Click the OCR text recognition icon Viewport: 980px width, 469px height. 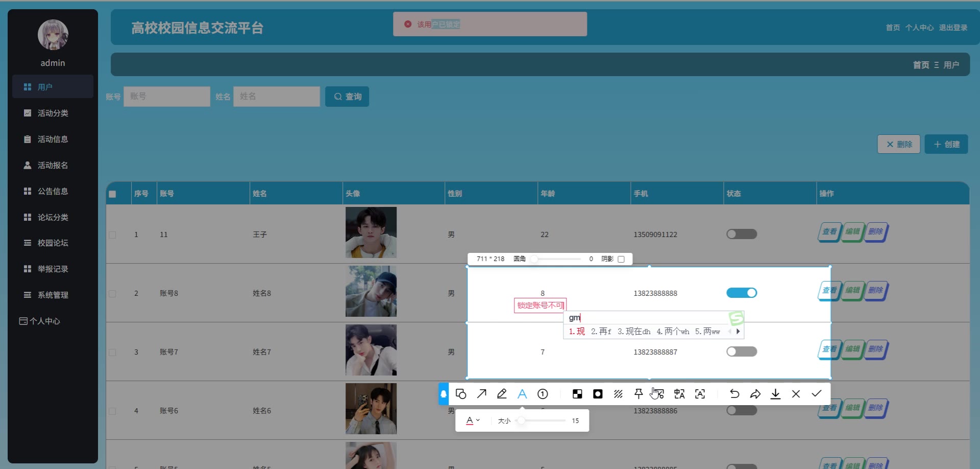point(700,394)
